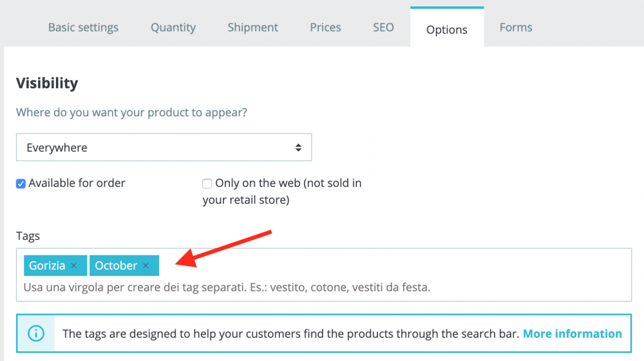Screen dimensions: 644x361
Task: Click the info icon in the tags notice
Action: tap(36, 333)
